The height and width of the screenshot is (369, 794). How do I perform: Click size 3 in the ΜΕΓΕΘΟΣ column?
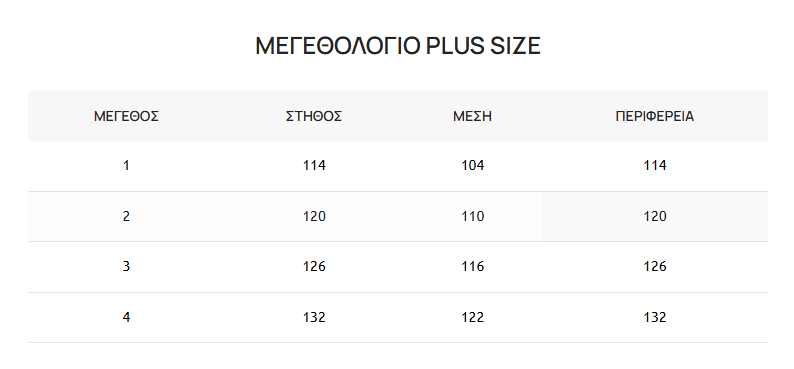point(126,266)
